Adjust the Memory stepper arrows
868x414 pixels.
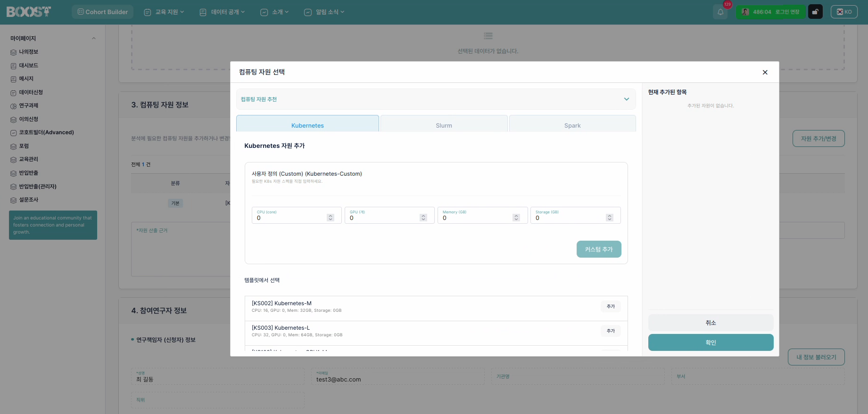516,218
